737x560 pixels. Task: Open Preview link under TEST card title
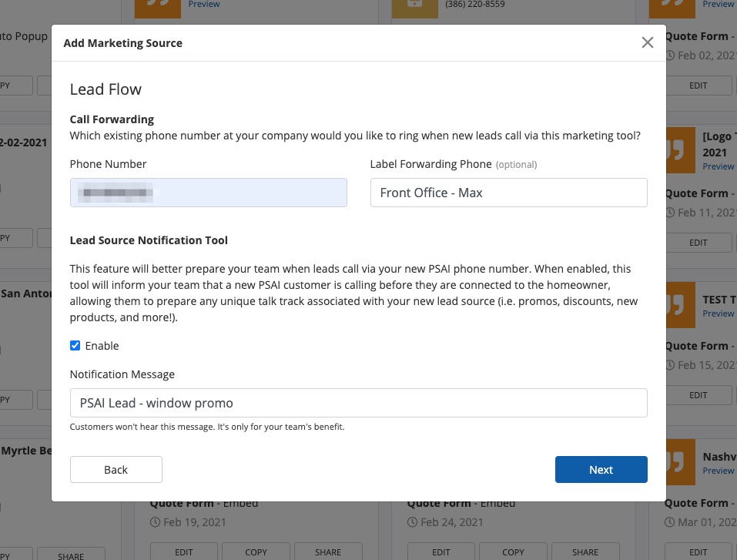(718, 314)
